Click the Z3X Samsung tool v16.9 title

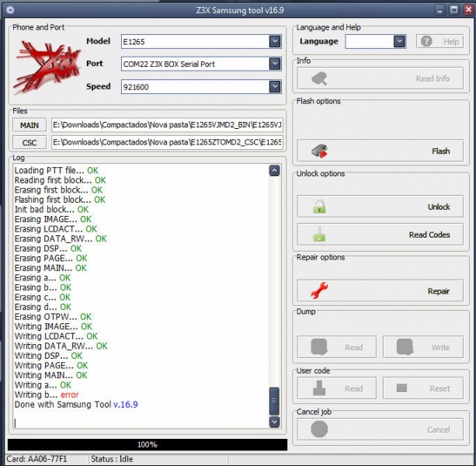click(x=240, y=10)
